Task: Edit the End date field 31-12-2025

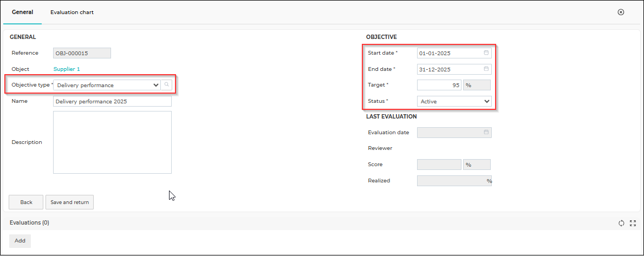Action: click(454, 69)
